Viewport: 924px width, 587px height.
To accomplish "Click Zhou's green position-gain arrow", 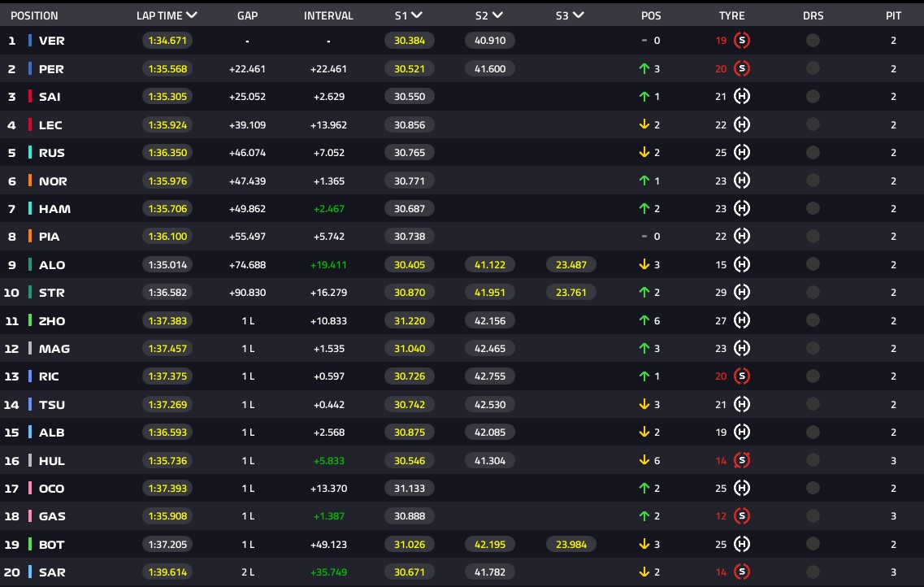I will 644,320.
